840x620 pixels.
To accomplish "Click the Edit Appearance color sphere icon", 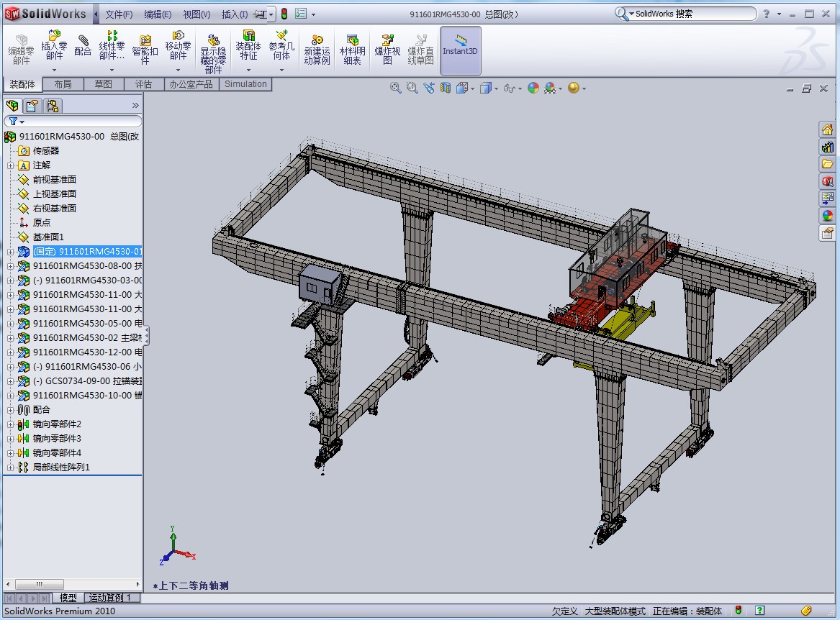I will click(x=533, y=88).
